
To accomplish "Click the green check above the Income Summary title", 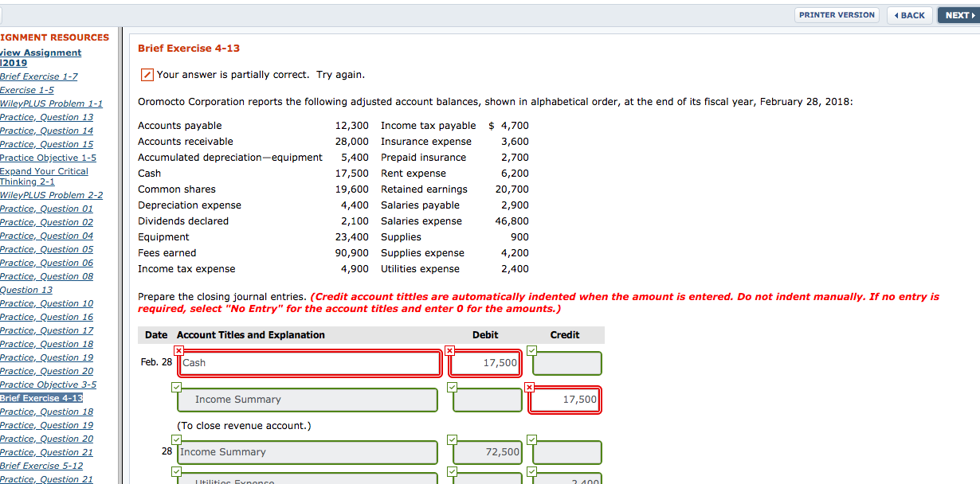I will pyautogui.click(x=176, y=387).
